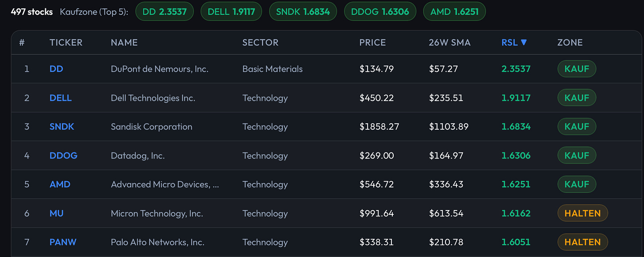The image size is (644, 257).
Task: Select the DD 2.3537 chip
Action: tap(165, 12)
